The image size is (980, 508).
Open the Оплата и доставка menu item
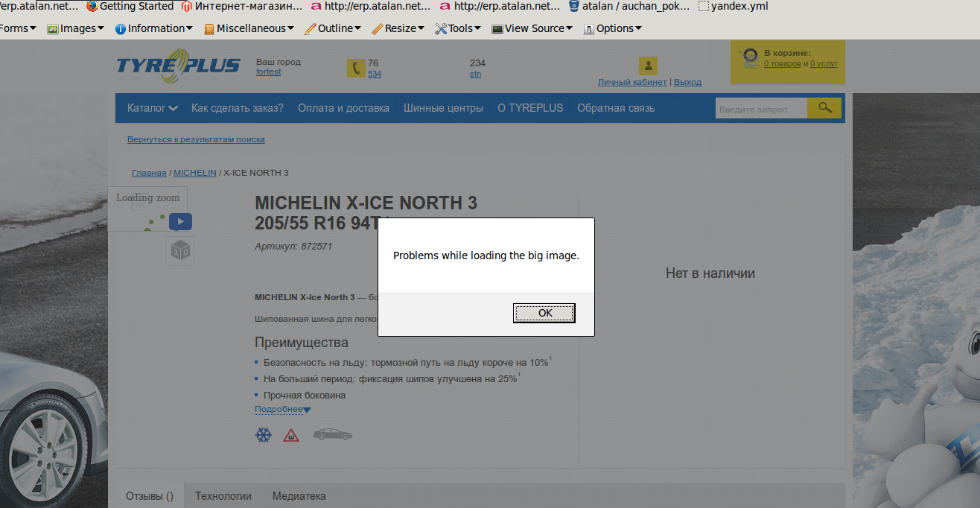[x=343, y=108]
